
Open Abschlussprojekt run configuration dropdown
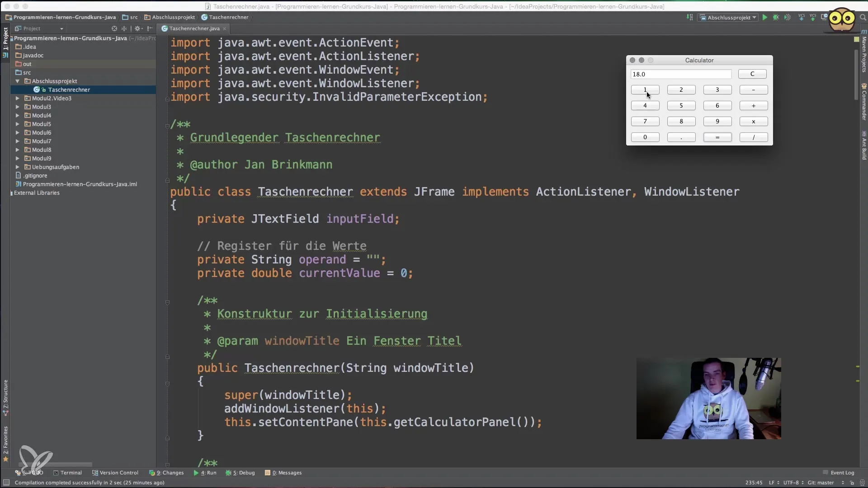pos(728,18)
